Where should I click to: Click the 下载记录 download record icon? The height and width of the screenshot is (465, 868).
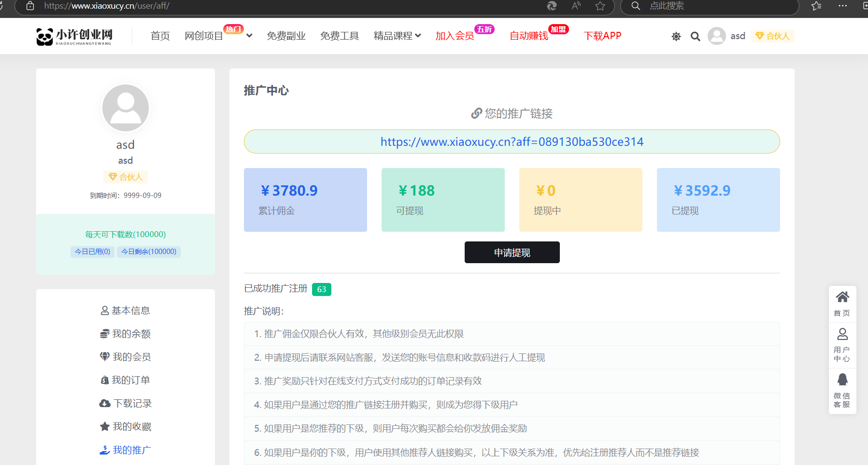tap(105, 403)
